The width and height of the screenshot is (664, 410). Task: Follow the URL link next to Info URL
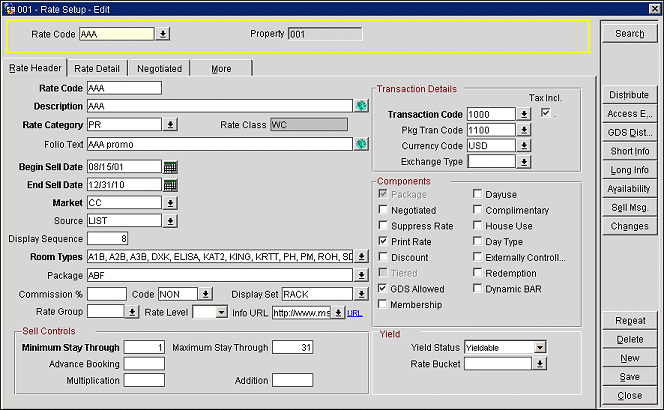click(x=355, y=312)
